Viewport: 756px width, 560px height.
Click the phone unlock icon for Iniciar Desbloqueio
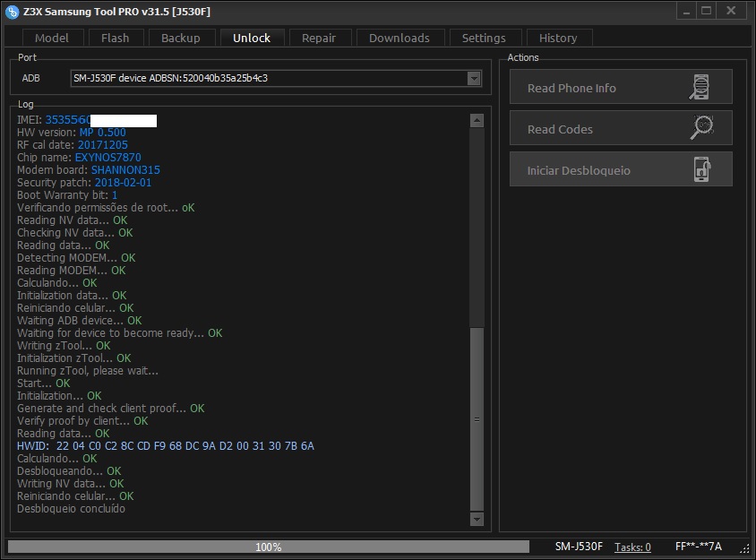click(702, 169)
